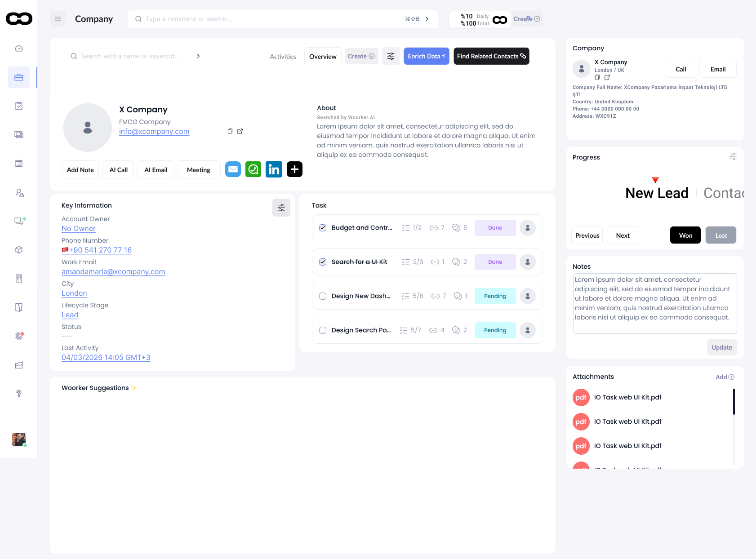Open the Progress panel settings icon

coord(733,157)
